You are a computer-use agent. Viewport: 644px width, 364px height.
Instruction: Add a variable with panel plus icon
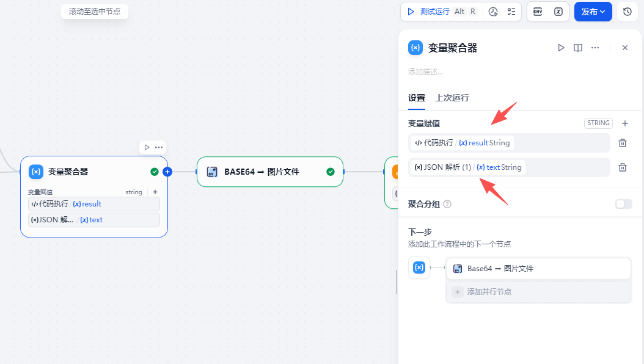[625, 123]
